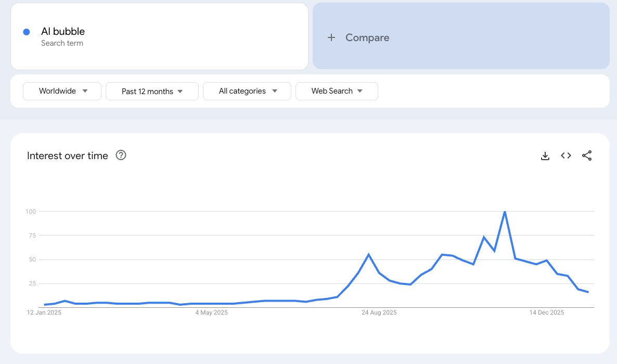Viewport: 617px width, 364px height.
Task: Click the AI bubble search term label
Action: [62, 31]
